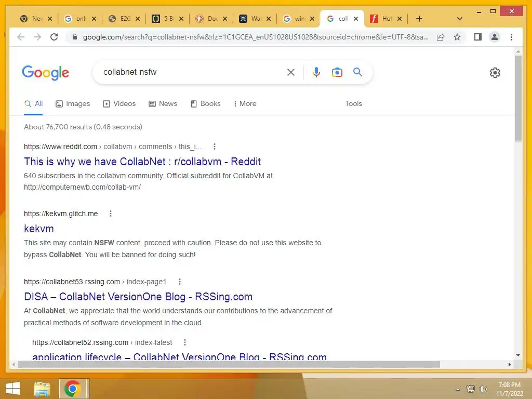Go back to the previous page
This screenshot has width=532, height=399.
21,37
